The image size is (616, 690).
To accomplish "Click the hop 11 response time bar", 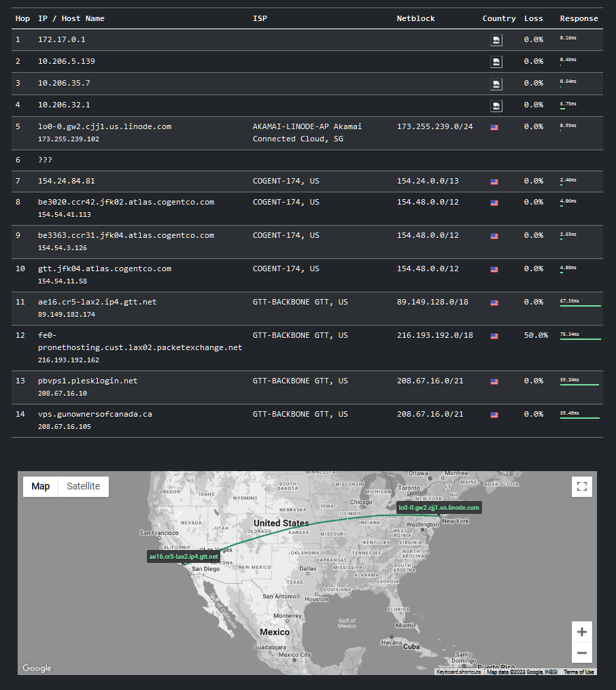I will point(580,305).
